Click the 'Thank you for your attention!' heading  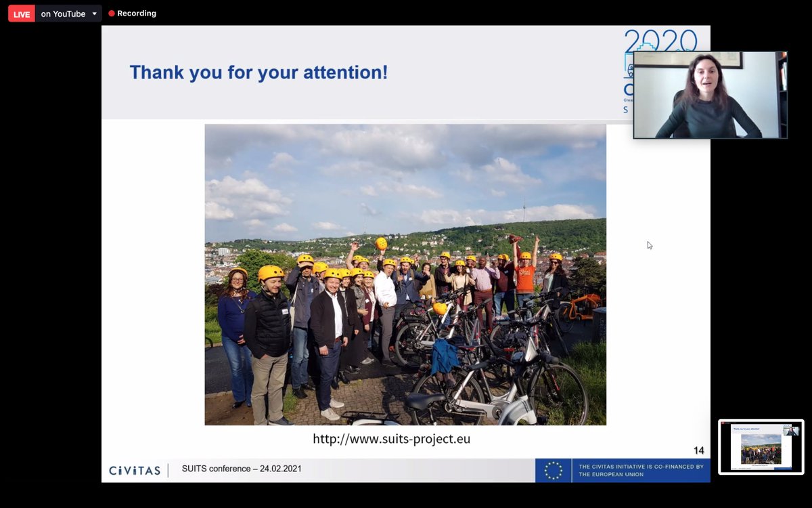coord(258,72)
